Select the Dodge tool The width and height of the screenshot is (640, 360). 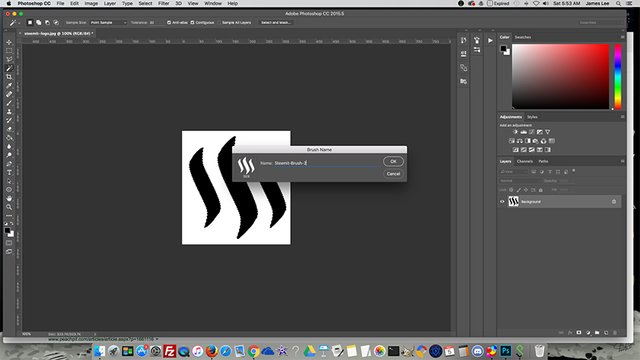pyautogui.click(x=9, y=155)
